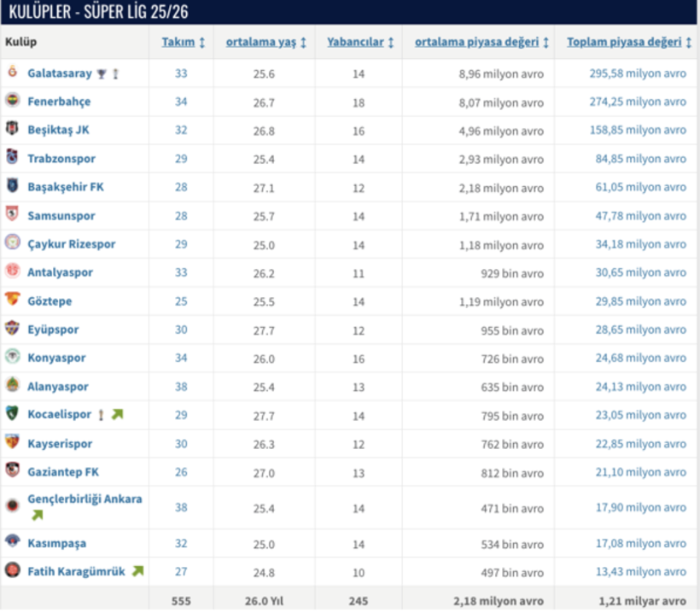The width and height of the screenshot is (700, 613).
Task: Click the cup icon next to Galatasaray's trophy
Action: (115, 73)
